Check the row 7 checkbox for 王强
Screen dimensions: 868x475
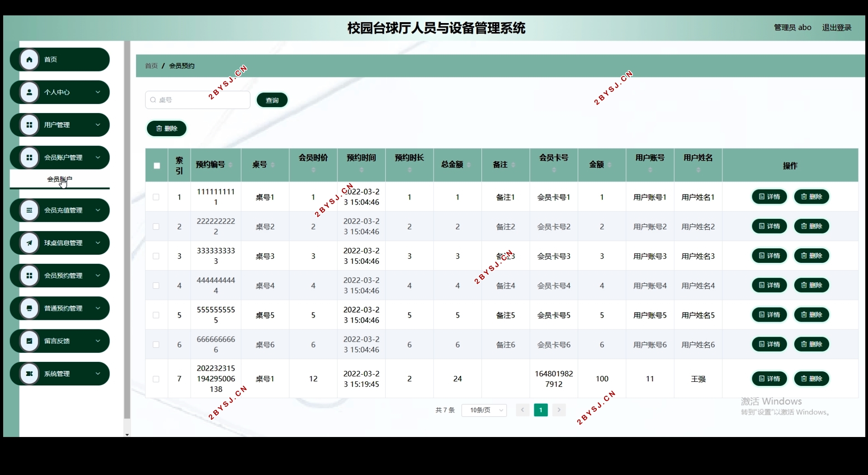click(x=156, y=379)
